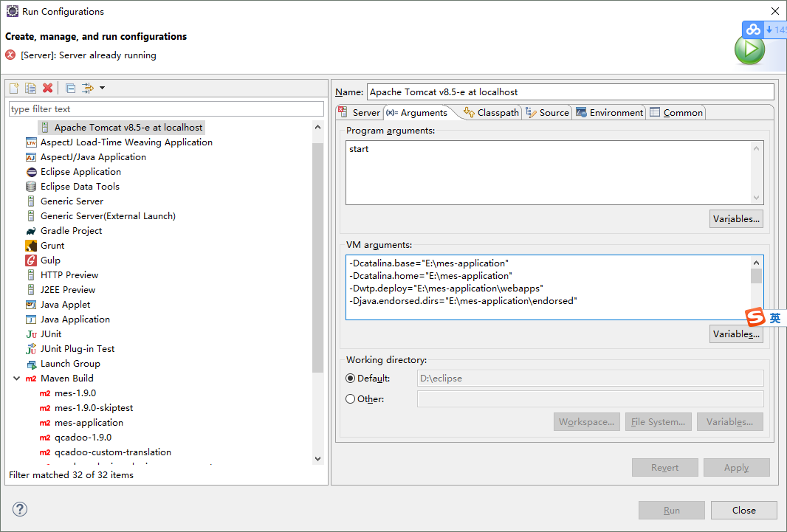
Task: Select the Default working directory radio button
Action: pyautogui.click(x=351, y=379)
